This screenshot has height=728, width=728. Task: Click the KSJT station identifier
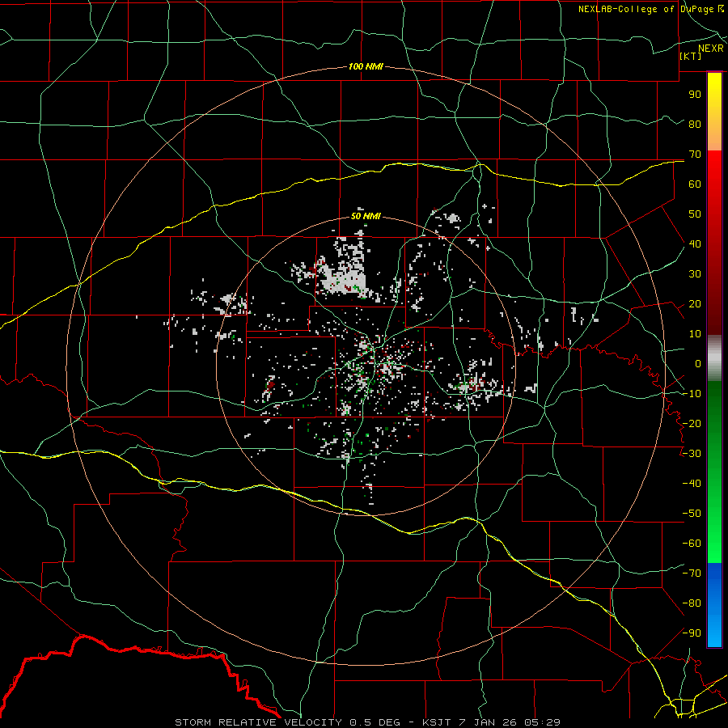[x=438, y=722]
